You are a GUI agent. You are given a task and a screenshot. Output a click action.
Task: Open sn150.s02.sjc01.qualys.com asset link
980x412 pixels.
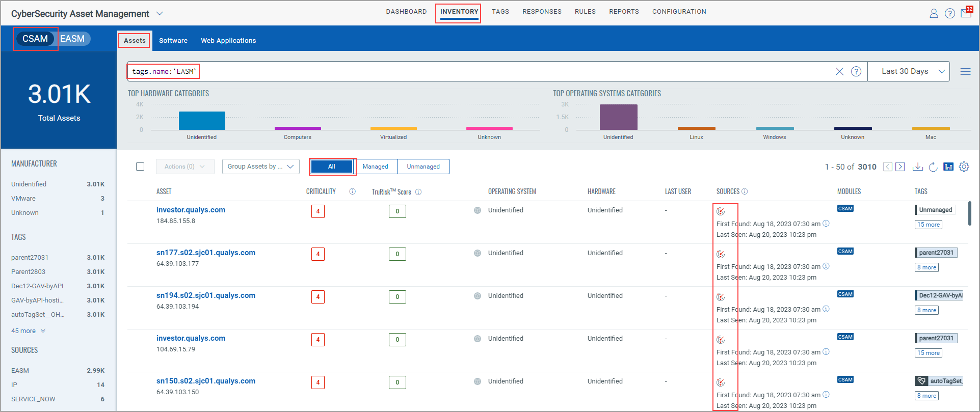[206, 381]
